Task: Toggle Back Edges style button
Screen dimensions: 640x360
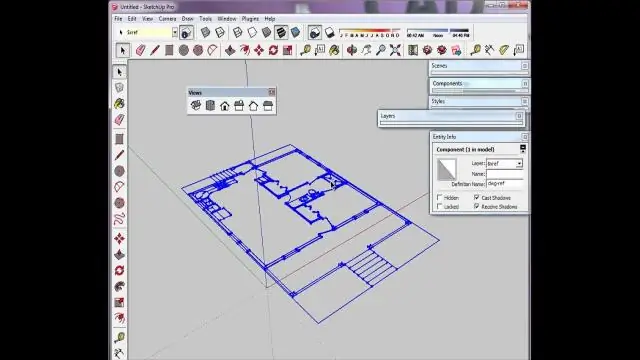Action: point(220,33)
